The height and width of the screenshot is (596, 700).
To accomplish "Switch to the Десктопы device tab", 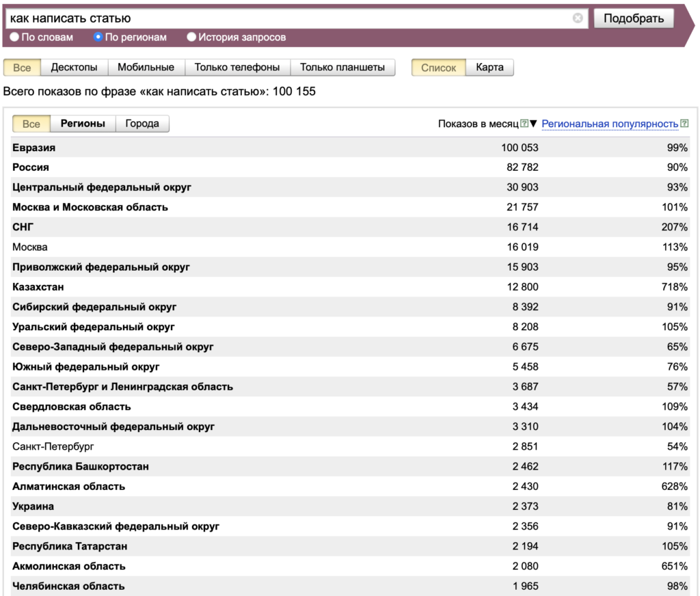I will (74, 68).
